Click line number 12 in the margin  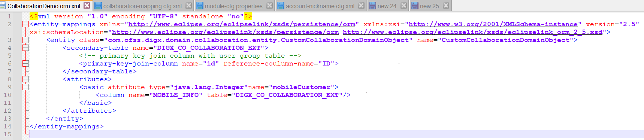coord(7,111)
